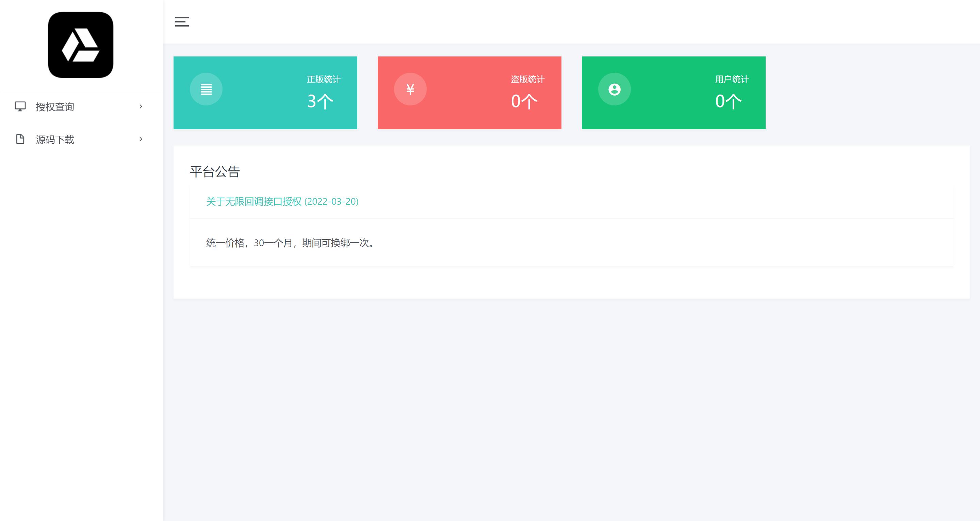Open the 授权查询 sidebar menu label
Image resolution: width=980 pixels, height=521 pixels.
pyautogui.click(x=55, y=107)
